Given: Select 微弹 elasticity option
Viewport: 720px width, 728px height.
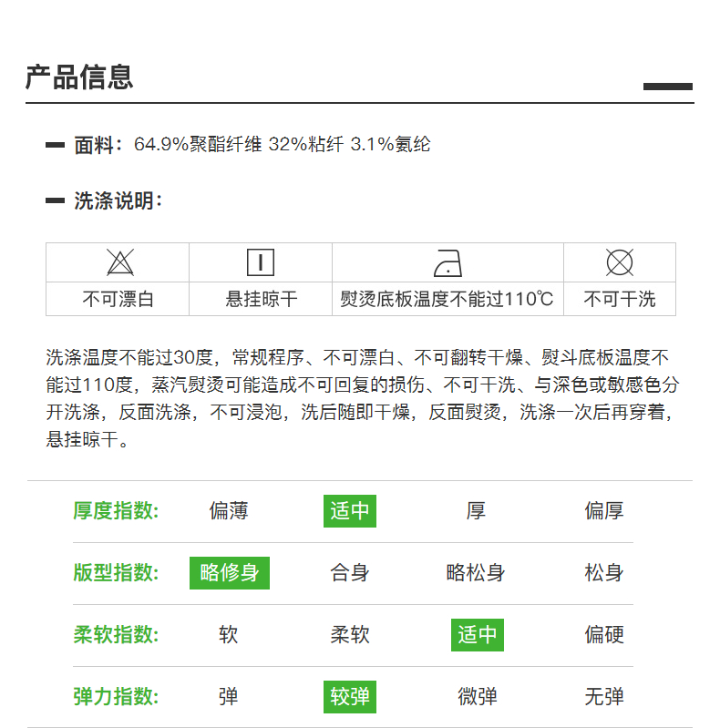Looking at the screenshot, I should [478, 697].
